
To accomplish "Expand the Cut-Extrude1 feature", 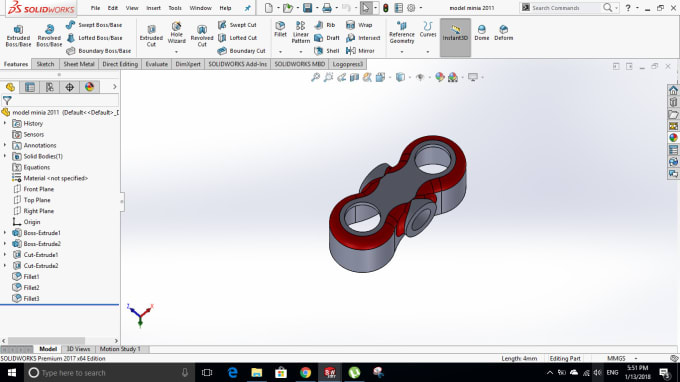I will pyautogui.click(x=5, y=255).
